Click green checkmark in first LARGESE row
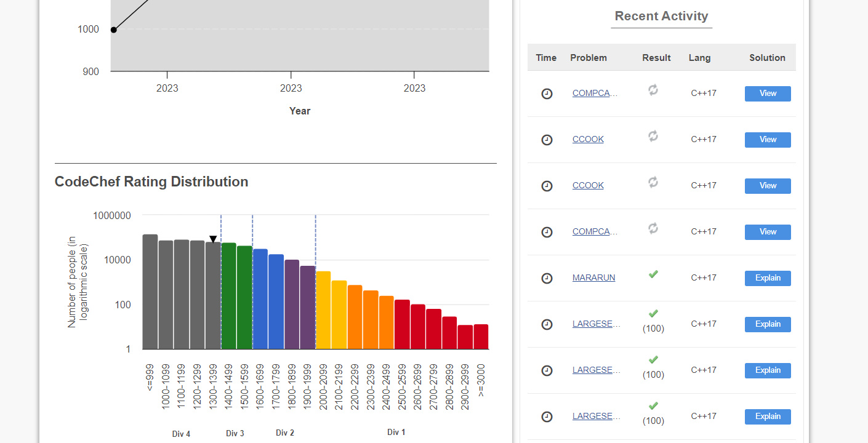Viewport: 868px width, 443px height. 653,313
